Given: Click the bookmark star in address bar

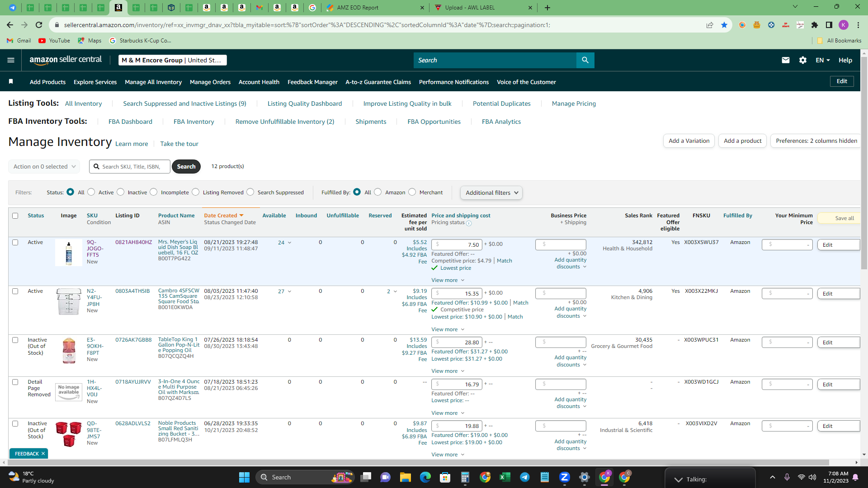Looking at the screenshot, I should coord(724,25).
